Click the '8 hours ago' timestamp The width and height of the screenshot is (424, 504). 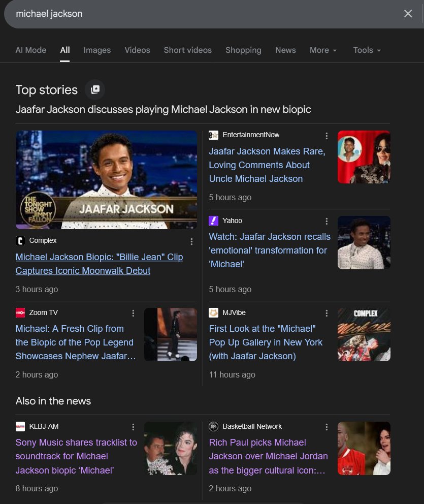pos(37,489)
